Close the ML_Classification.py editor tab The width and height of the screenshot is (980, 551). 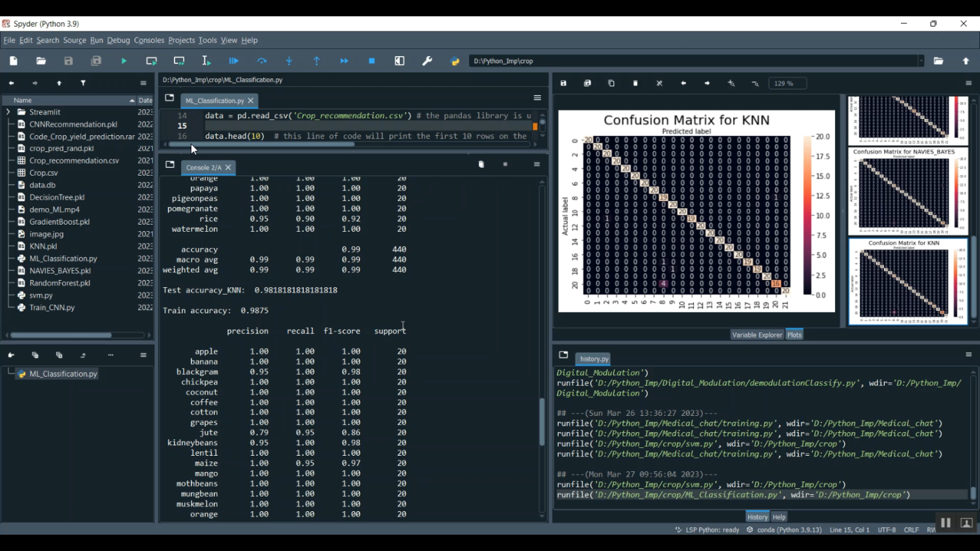[251, 101]
